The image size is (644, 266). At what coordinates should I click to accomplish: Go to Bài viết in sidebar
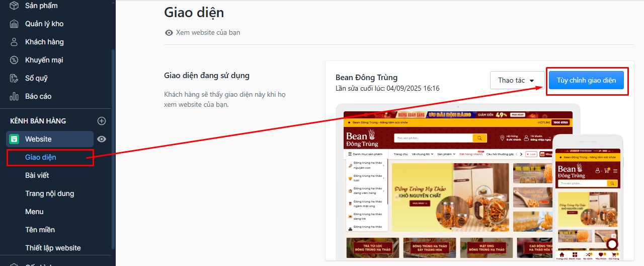tap(37, 175)
